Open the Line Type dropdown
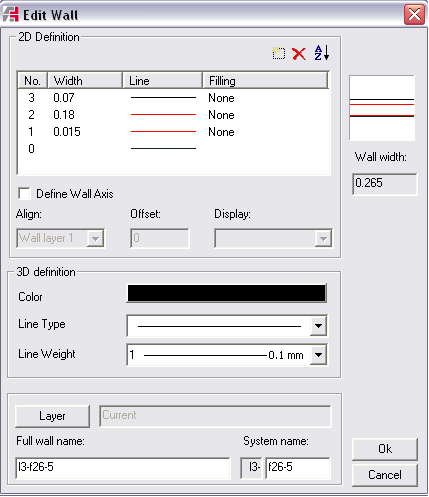The width and height of the screenshot is (429, 497). point(318,325)
